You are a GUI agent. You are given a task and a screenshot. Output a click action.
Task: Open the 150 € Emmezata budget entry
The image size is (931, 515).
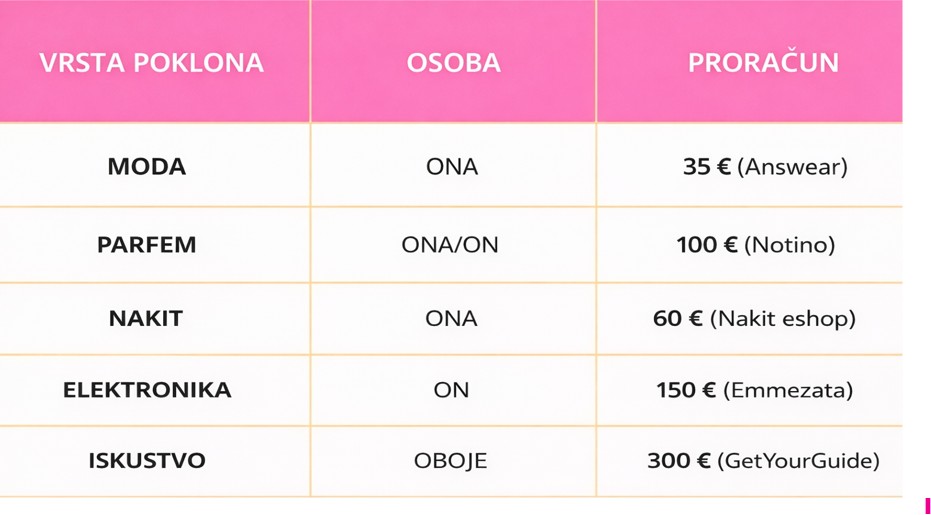point(754,389)
